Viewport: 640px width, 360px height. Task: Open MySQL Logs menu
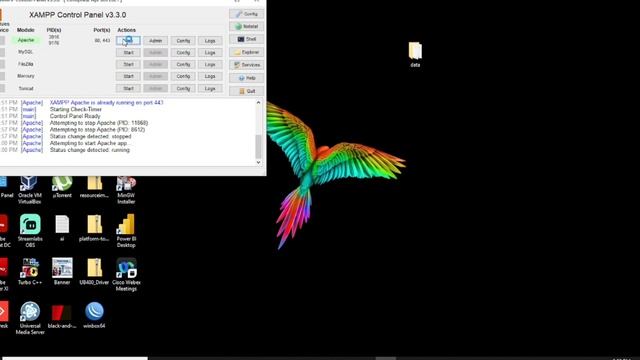point(210,53)
